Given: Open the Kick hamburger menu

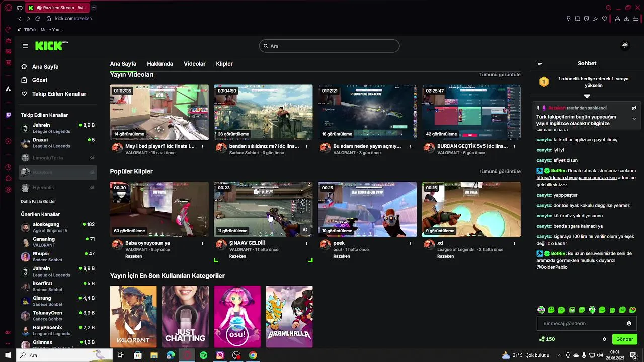Looking at the screenshot, I should (25, 46).
